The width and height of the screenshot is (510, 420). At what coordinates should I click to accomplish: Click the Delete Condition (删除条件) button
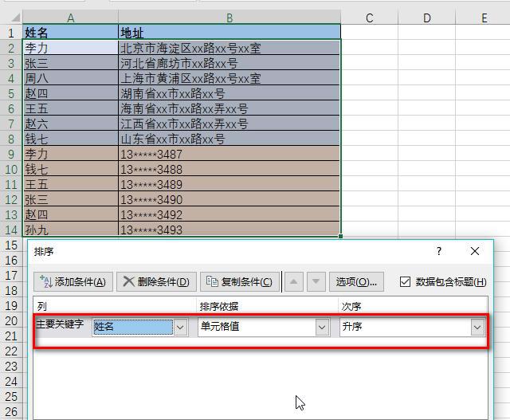(x=156, y=282)
